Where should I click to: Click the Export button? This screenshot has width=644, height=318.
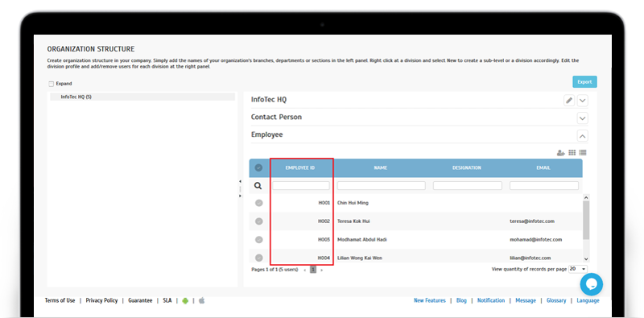click(x=585, y=82)
